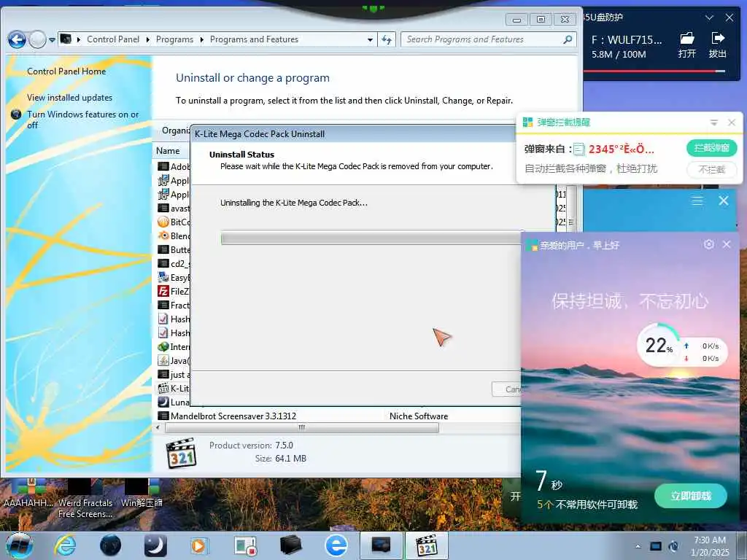Open the Weird Fractals Free Screens desktop icon
The height and width of the screenshot is (560, 747).
tap(85, 499)
